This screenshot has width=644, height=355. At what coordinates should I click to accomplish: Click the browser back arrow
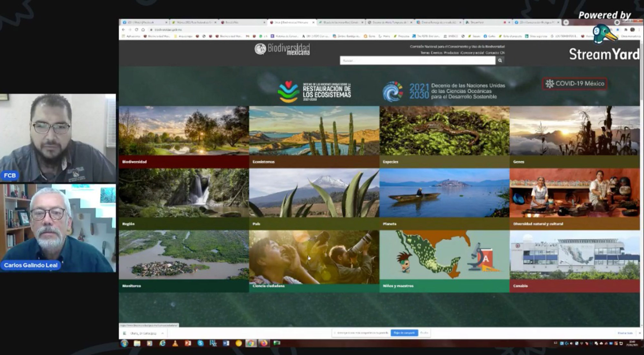click(123, 30)
